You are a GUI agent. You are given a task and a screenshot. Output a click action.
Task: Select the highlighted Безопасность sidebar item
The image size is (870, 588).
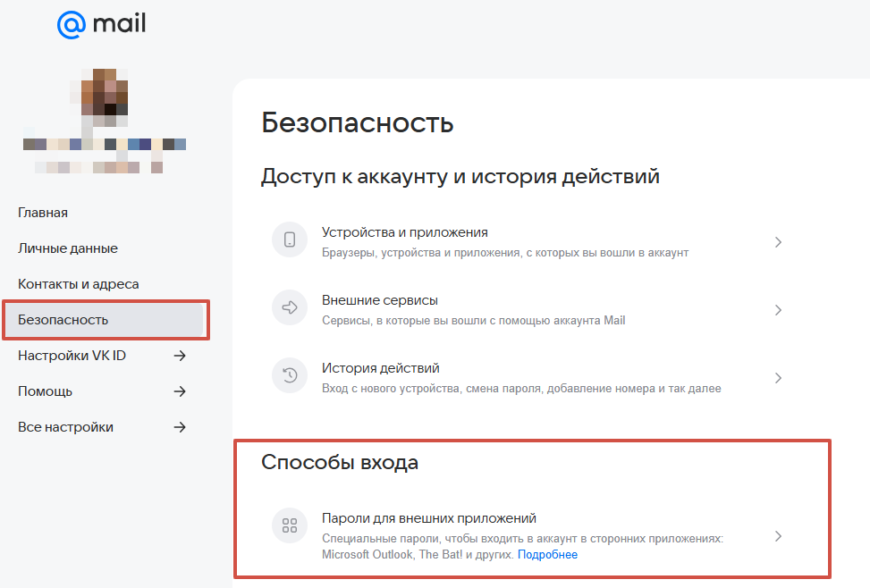[x=63, y=320]
